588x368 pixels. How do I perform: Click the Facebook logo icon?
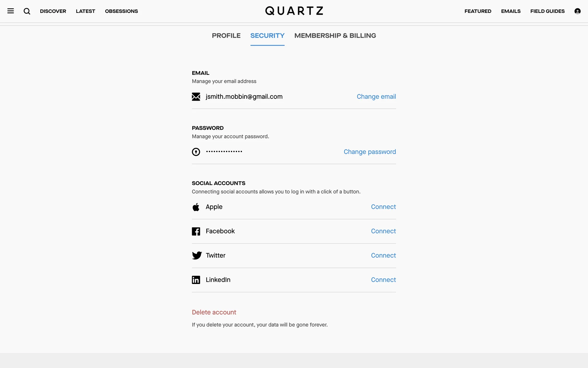196,231
